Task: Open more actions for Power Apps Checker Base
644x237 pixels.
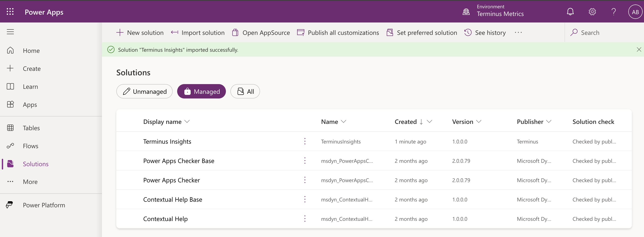Action: click(305, 161)
